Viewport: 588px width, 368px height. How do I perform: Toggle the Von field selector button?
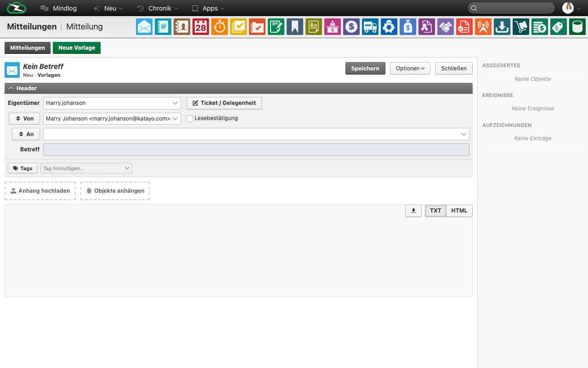point(24,119)
